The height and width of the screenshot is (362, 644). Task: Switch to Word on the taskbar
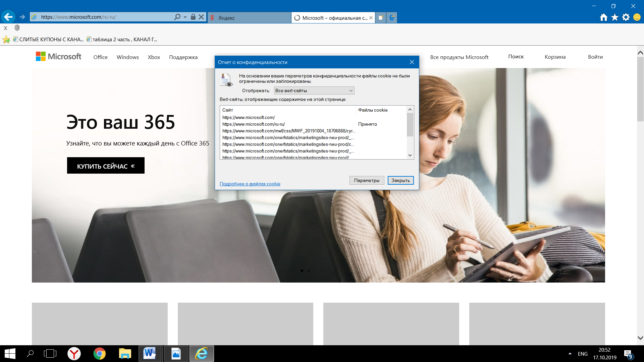[150, 354]
